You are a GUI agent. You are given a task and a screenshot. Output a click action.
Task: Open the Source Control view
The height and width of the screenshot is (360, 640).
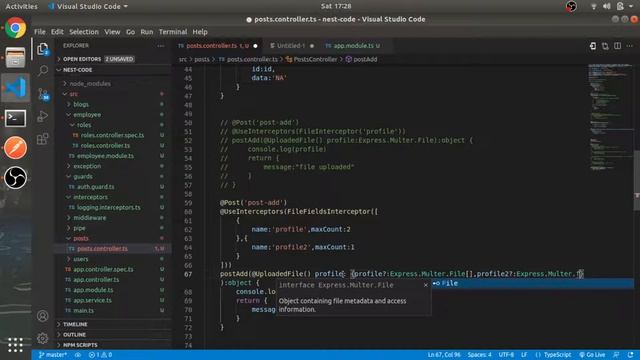point(43,94)
